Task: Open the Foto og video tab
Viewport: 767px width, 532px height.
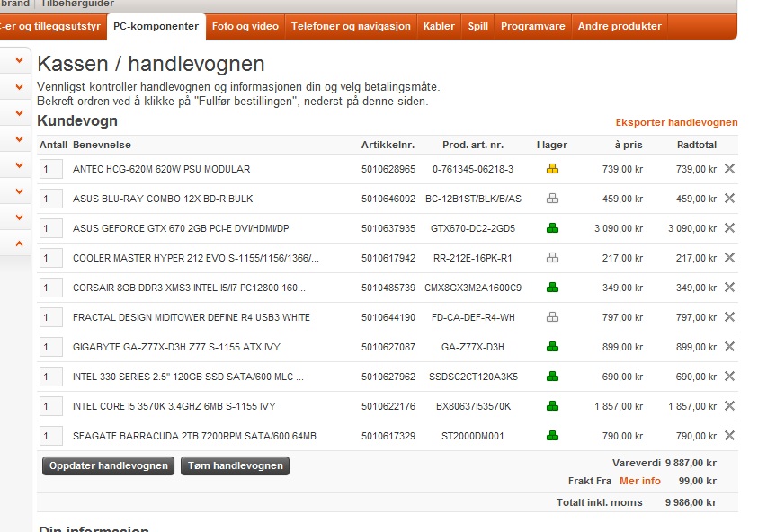Action: coord(245,26)
